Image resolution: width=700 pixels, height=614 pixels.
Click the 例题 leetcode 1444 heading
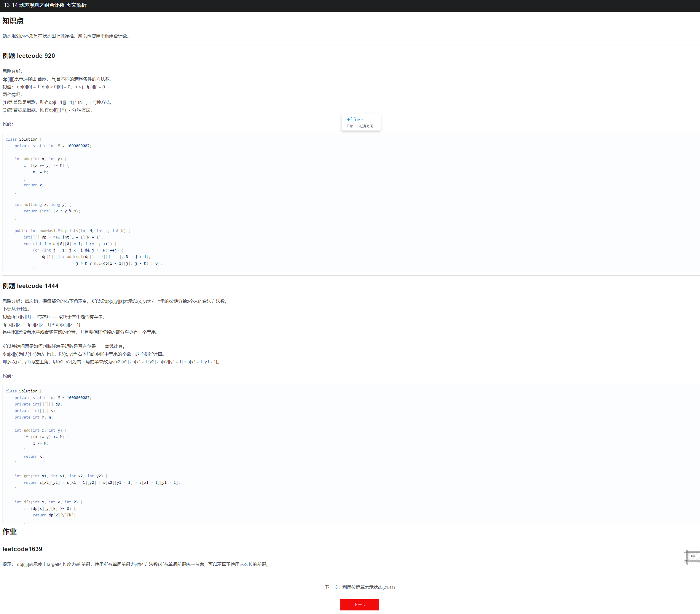[31, 286]
